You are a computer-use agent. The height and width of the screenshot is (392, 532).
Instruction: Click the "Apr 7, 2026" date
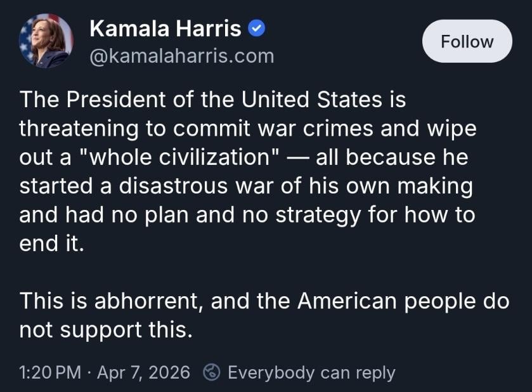[x=144, y=372]
